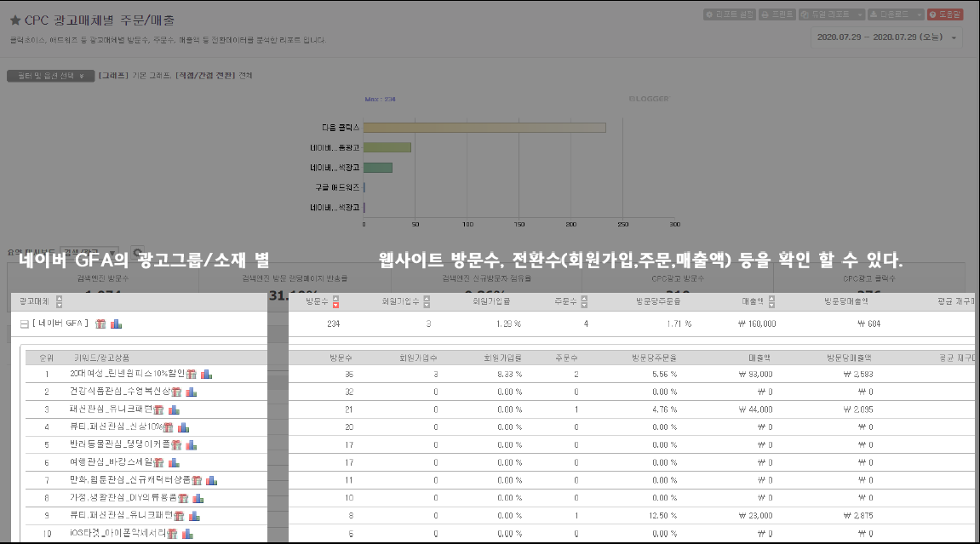Open chart icon for 여행관심_바캉스세일 row
The width and height of the screenshot is (980, 544).
click(x=174, y=463)
